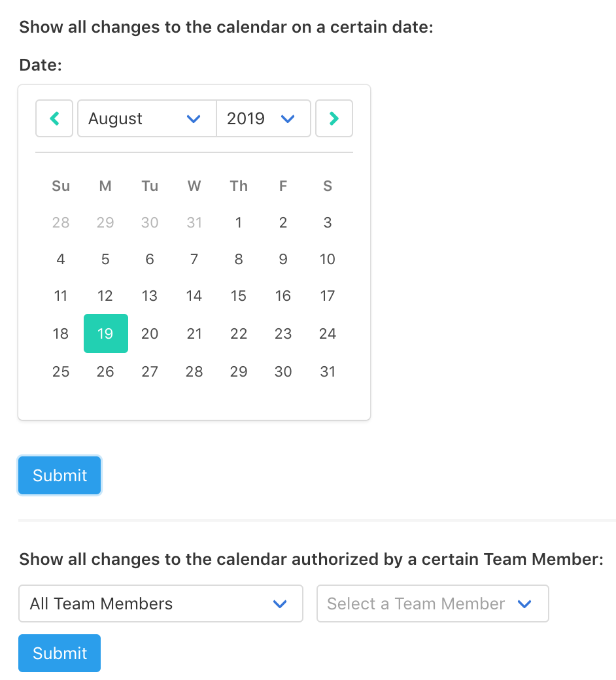This screenshot has height=680, width=616.
Task: Open the Select a Team Member dropdown
Action: click(x=432, y=603)
